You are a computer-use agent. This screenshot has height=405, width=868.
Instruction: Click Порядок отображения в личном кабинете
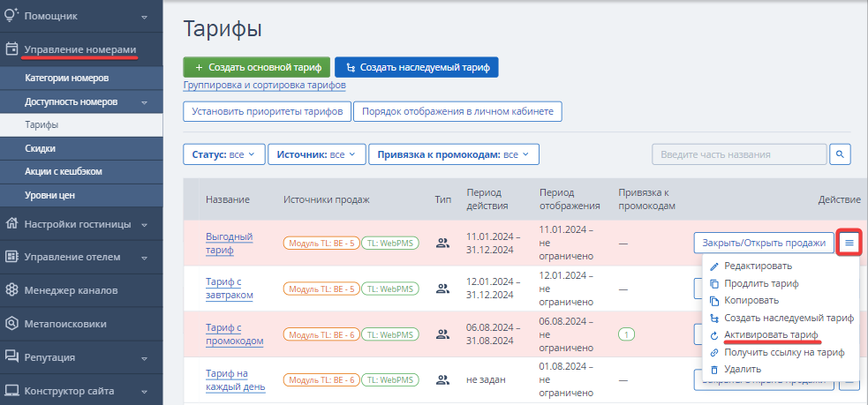pos(457,111)
